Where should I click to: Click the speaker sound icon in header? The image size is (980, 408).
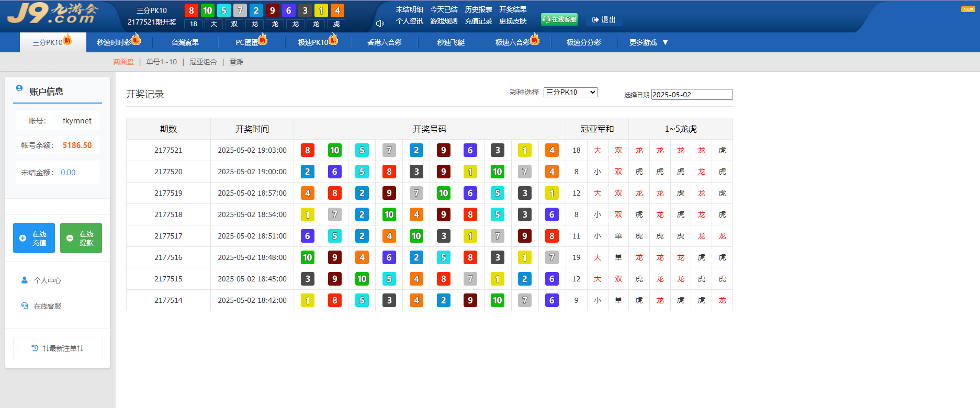tap(380, 24)
